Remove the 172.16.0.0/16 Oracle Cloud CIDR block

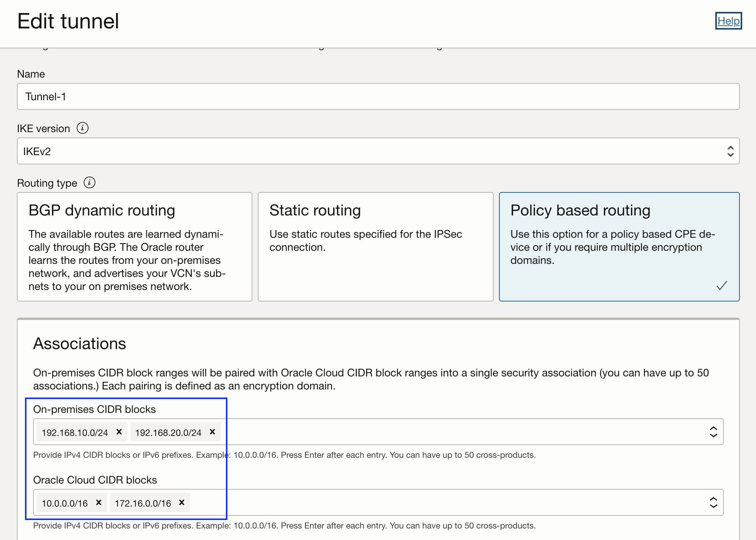pyautogui.click(x=181, y=502)
